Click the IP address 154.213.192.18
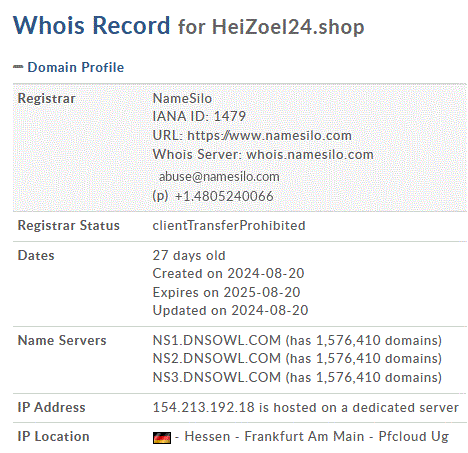 click(204, 407)
